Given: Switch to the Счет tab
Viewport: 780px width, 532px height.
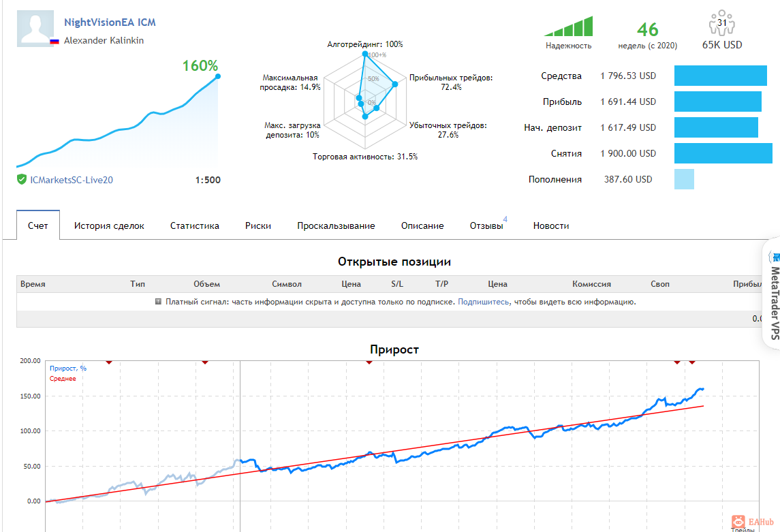Looking at the screenshot, I should (37, 225).
